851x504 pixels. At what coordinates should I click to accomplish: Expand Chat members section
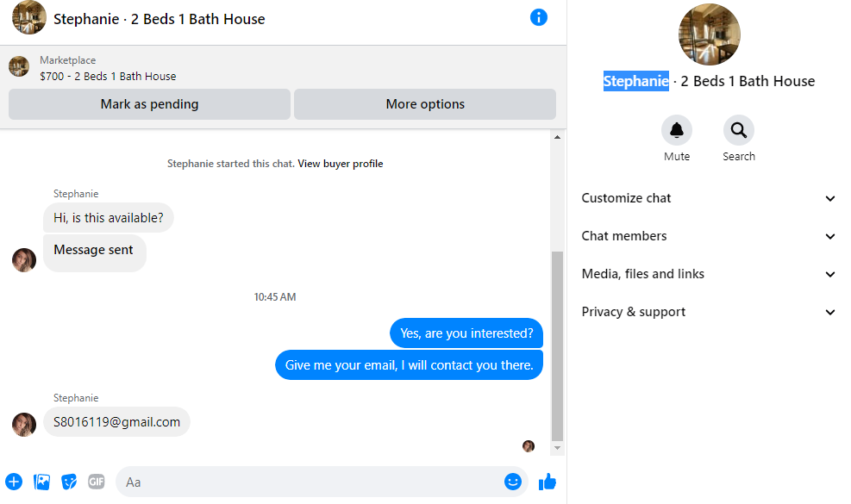point(708,236)
